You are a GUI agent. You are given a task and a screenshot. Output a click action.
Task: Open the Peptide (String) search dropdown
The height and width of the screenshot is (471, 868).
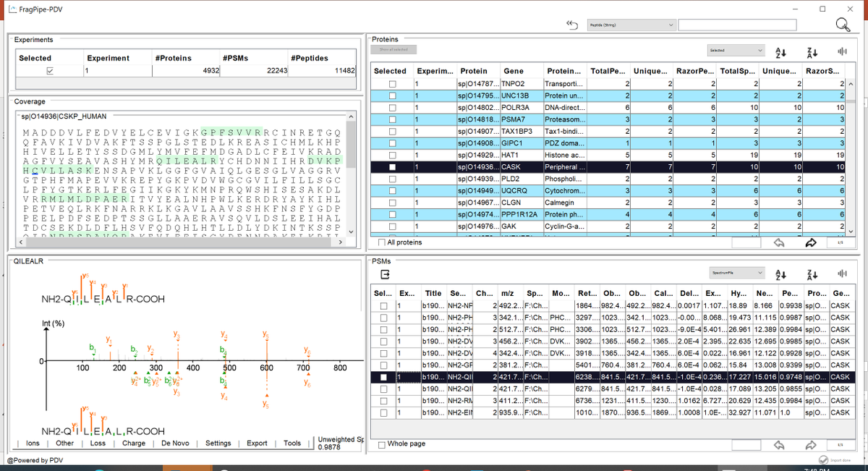630,25
